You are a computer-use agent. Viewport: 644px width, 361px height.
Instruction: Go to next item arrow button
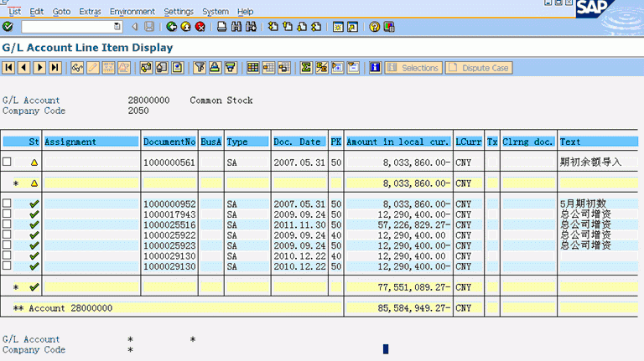40,67
